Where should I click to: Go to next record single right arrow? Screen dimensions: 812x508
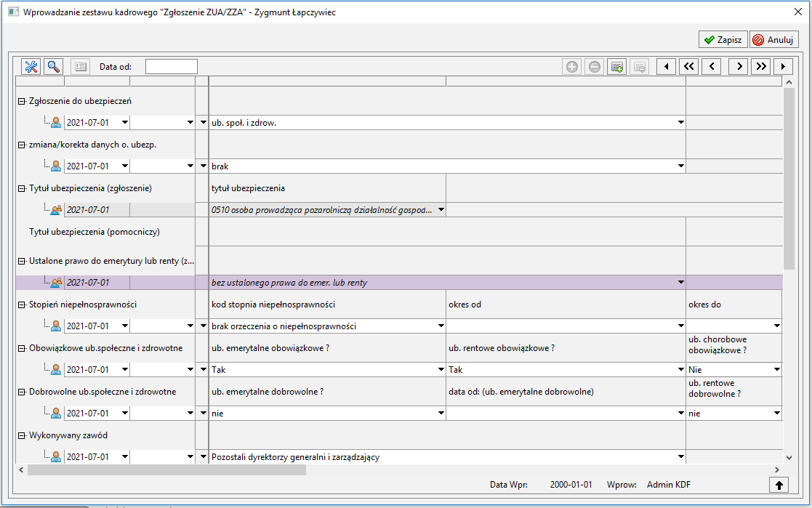click(739, 66)
